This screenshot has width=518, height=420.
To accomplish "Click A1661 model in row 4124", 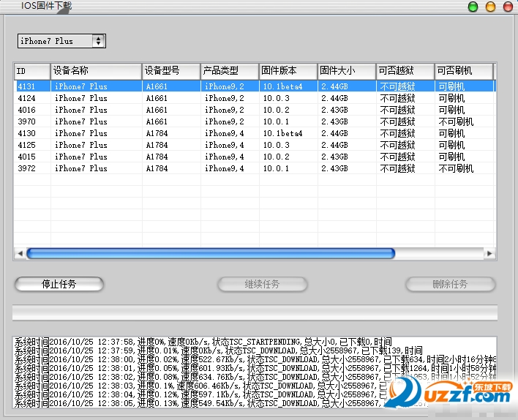I will point(157,98).
